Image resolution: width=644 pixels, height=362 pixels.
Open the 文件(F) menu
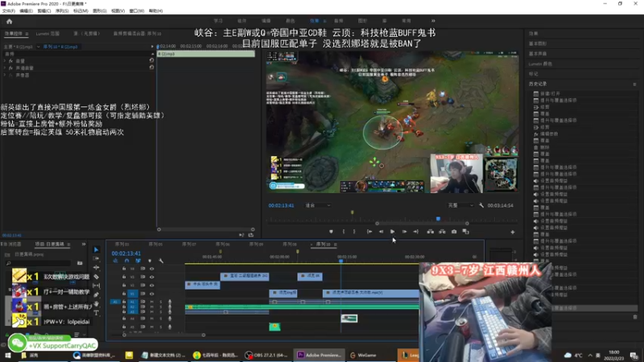click(9, 11)
